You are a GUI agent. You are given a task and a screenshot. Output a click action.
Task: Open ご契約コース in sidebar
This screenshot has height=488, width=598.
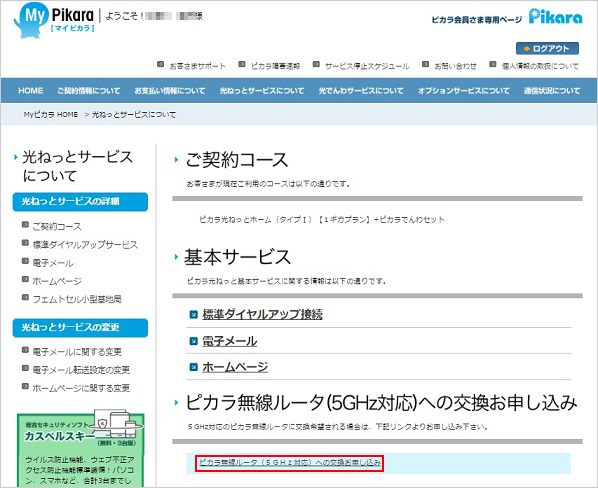pyautogui.click(x=57, y=226)
